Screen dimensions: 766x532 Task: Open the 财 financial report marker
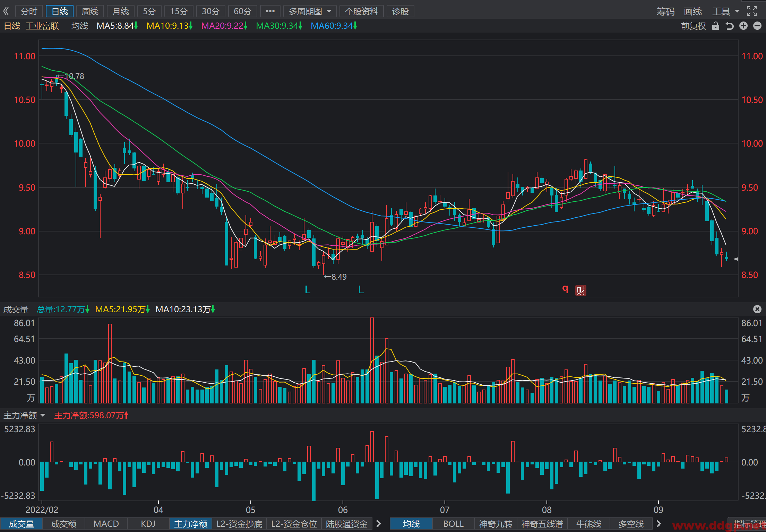pos(581,290)
